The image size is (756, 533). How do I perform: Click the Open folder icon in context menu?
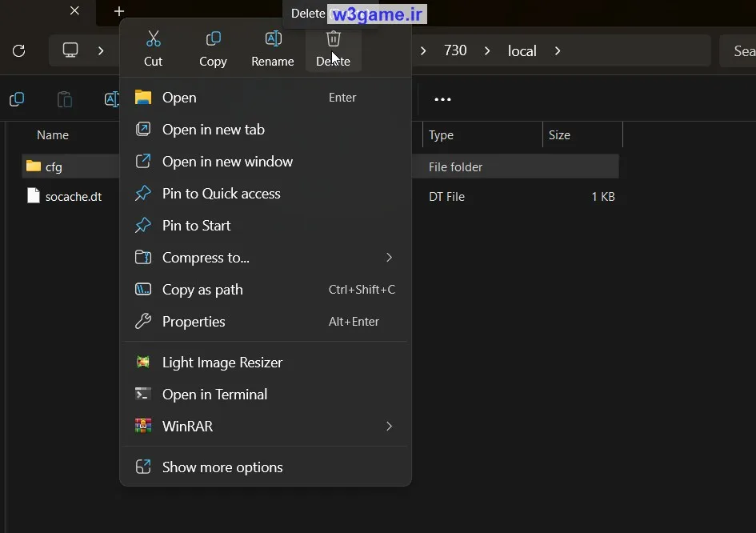143,98
